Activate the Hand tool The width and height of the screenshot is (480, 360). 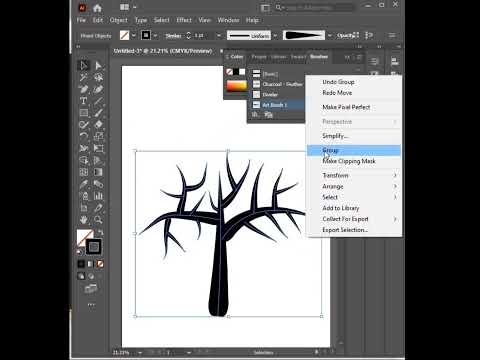83,220
